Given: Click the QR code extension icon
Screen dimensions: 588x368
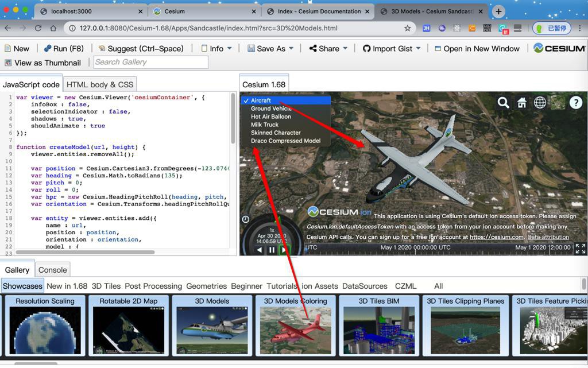Looking at the screenshot, I should coord(487,28).
